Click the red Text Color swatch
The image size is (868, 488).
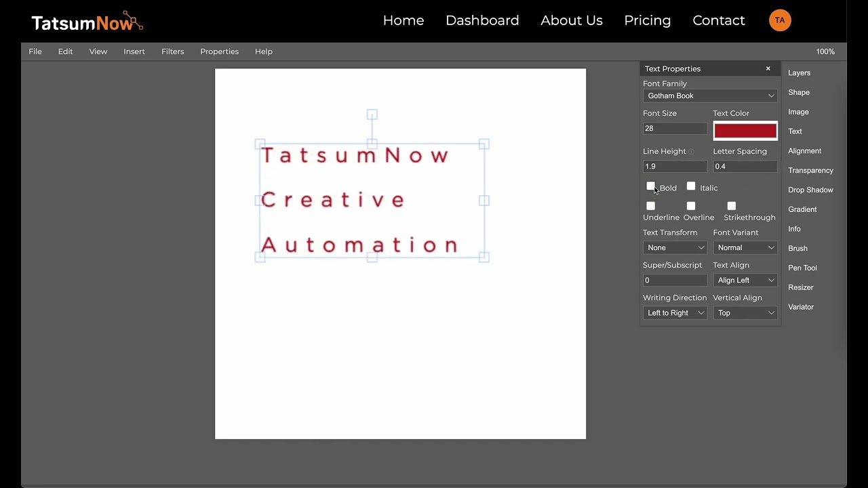(745, 131)
